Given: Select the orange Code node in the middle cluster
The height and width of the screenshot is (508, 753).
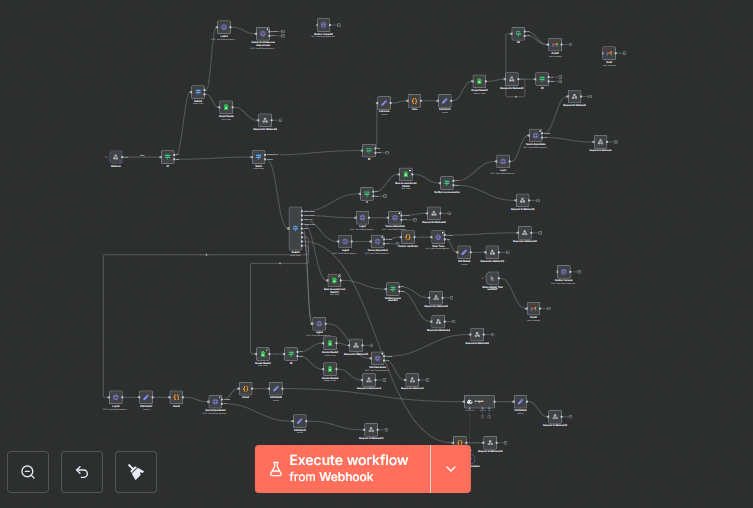Looking at the screenshot, I should pos(408,237).
